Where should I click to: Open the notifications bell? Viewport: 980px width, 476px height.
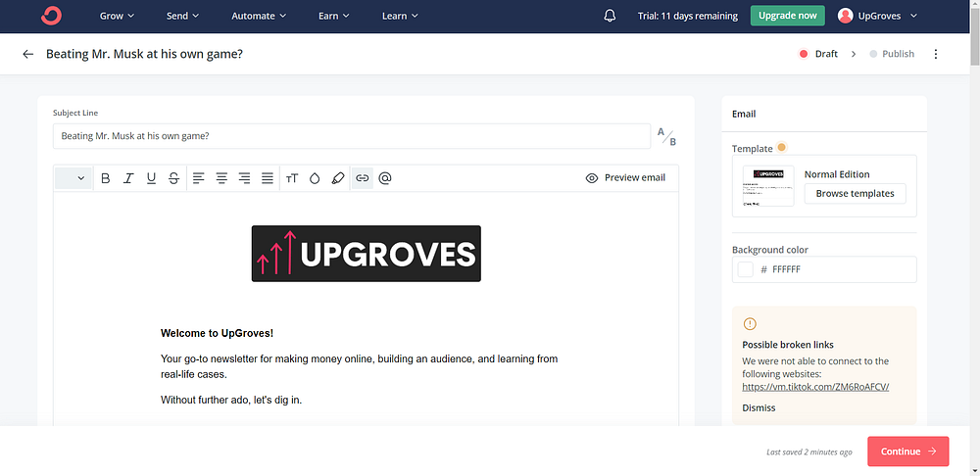(610, 17)
